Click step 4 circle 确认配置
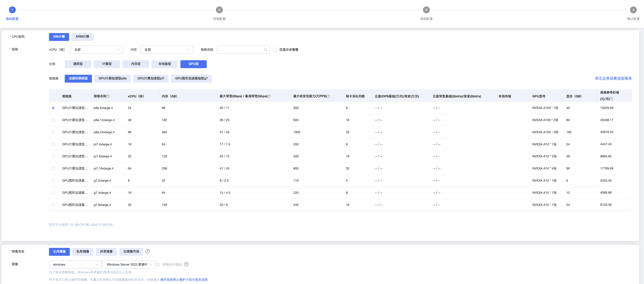Viewport: 644px width, 284px height. click(633, 10)
